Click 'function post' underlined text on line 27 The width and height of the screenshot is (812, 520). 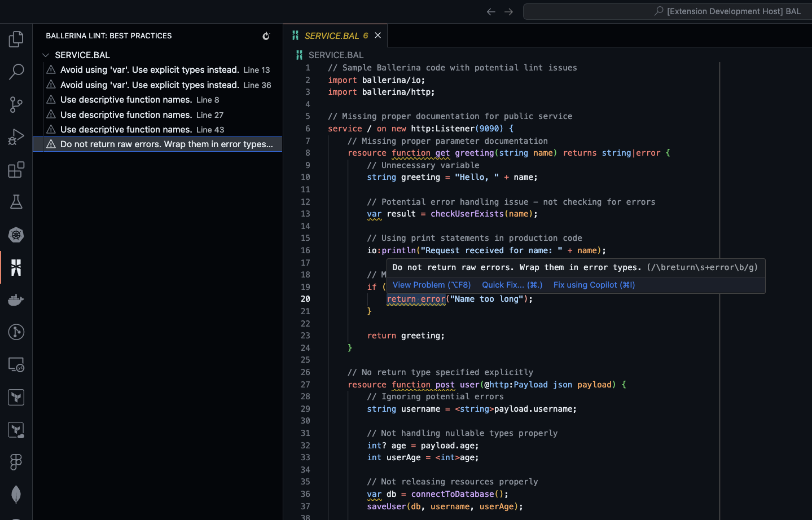[423, 385]
